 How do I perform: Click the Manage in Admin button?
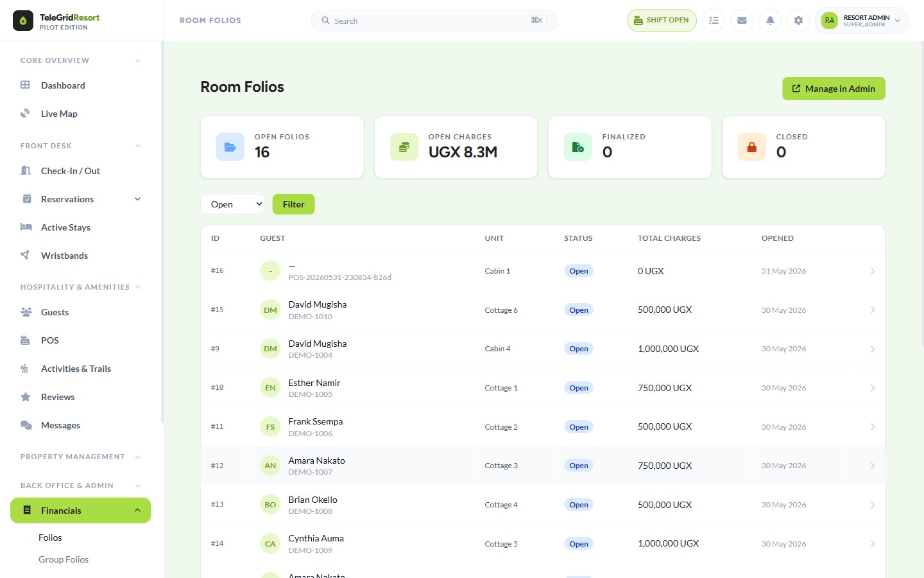click(834, 89)
